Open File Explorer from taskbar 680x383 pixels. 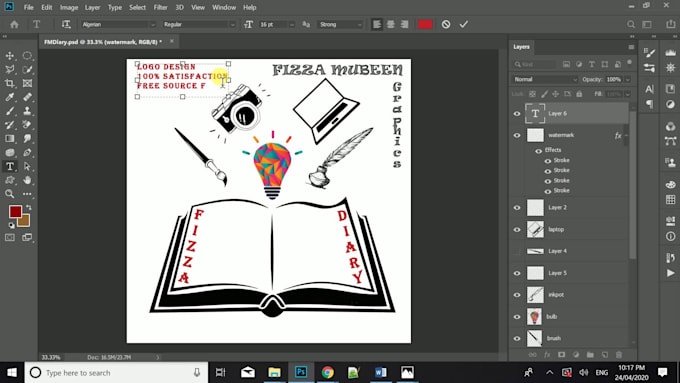274,373
